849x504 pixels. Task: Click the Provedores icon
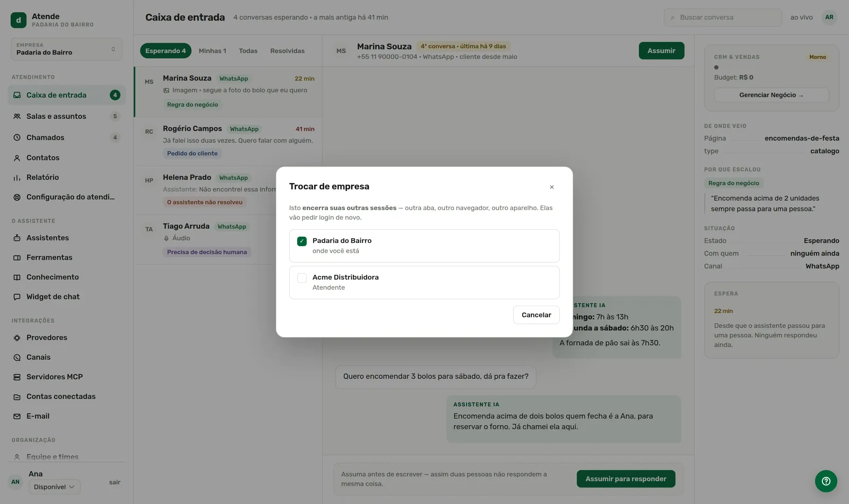point(17,337)
